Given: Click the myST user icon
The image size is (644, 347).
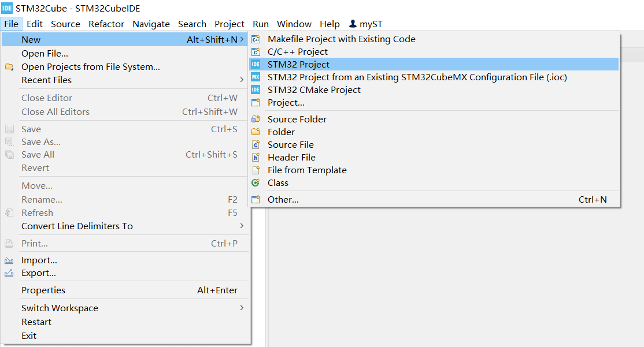Looking at the screenshot, I should tap(353, 24).
